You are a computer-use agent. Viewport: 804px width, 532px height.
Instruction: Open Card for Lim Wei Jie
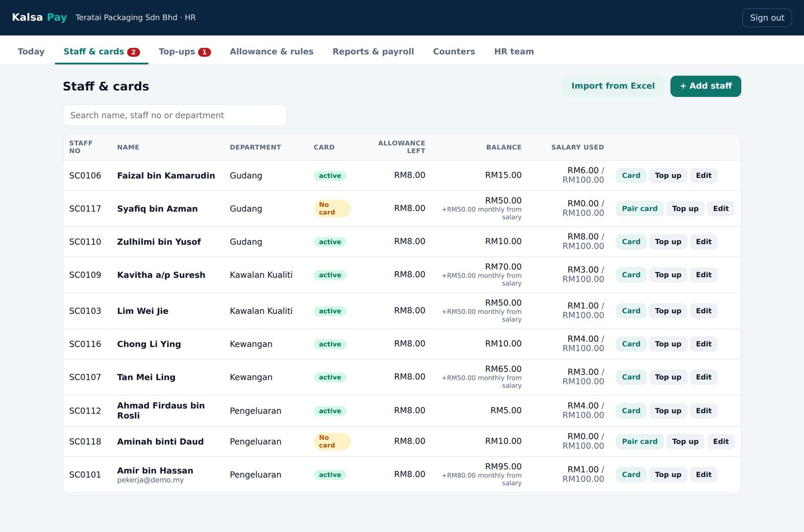(631, 311)
